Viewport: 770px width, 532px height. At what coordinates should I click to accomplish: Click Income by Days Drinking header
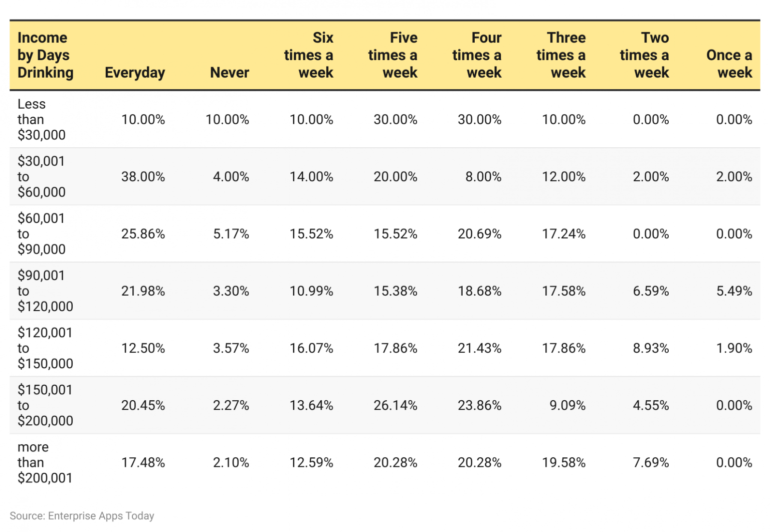[46, 55]
